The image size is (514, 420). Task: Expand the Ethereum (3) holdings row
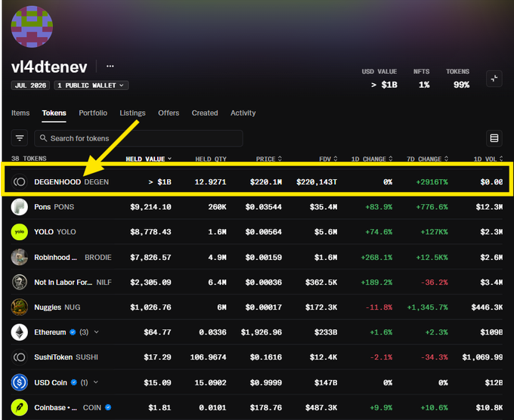click(x=97, y=332)
